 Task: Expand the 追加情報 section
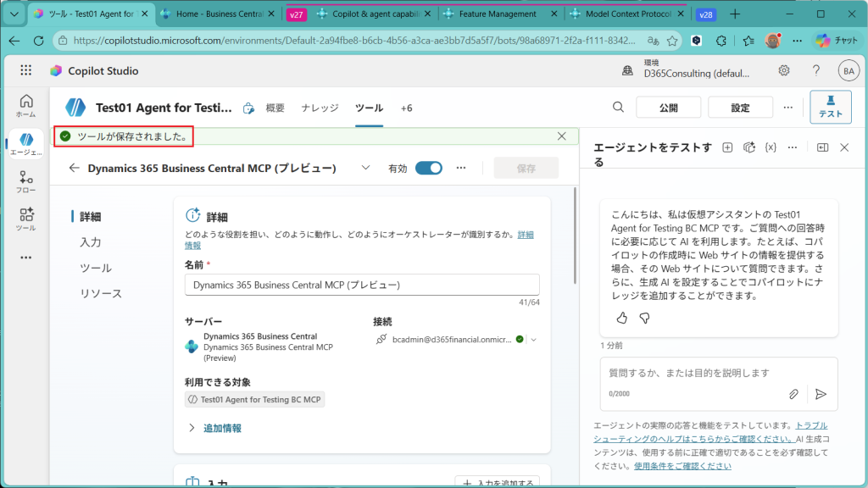click(x=192, y=428)
